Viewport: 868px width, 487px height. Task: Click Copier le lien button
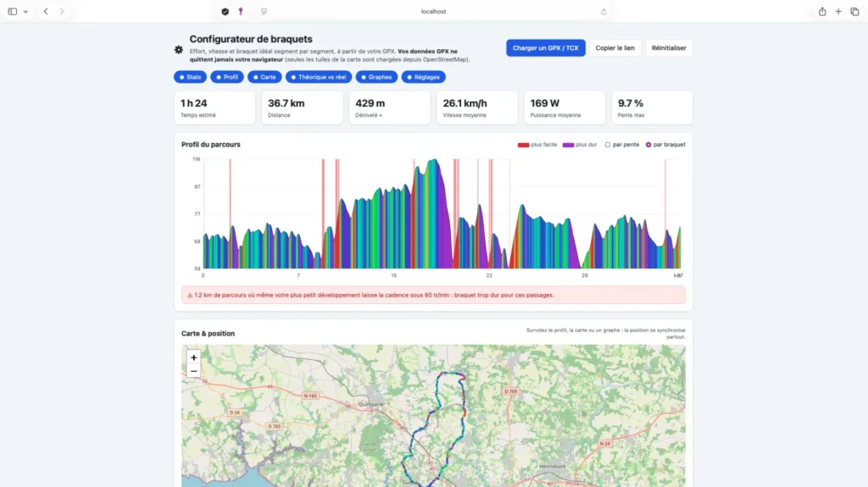pyautogui.click(x=615, y=48)
